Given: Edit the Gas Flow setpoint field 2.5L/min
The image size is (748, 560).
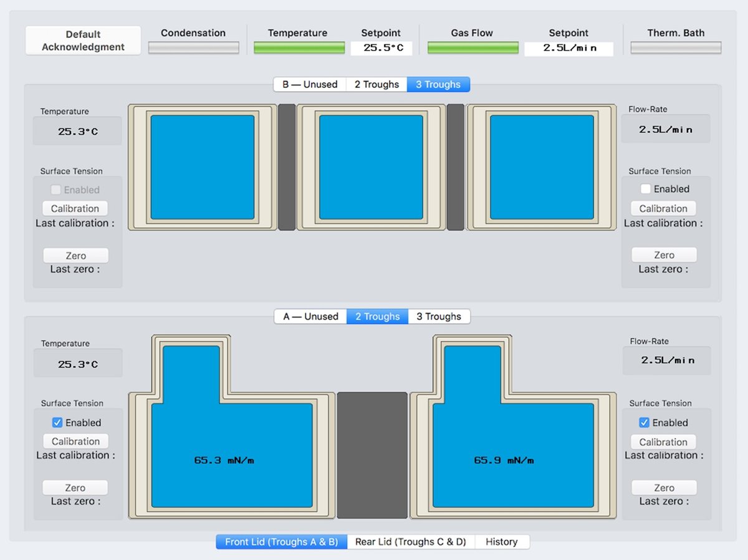Looking at the screenshot, I should (568, 48).
